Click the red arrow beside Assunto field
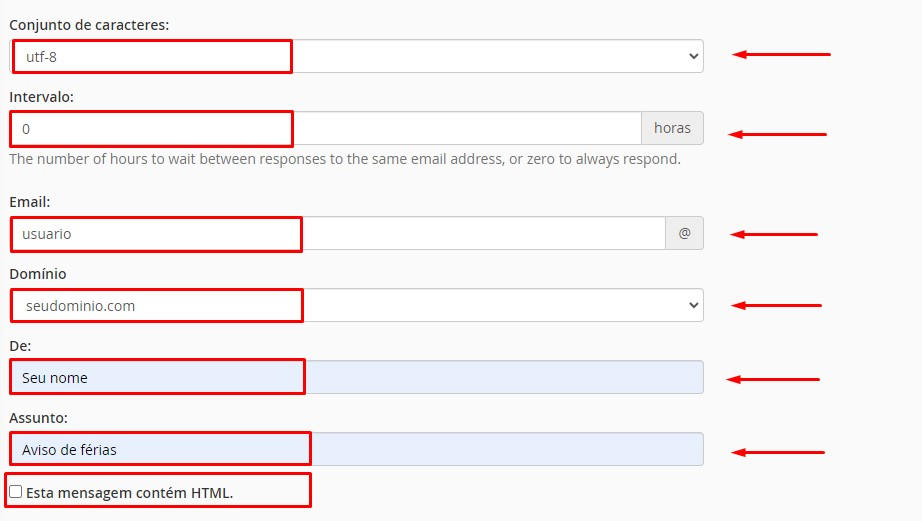 [x=778, y=452]
